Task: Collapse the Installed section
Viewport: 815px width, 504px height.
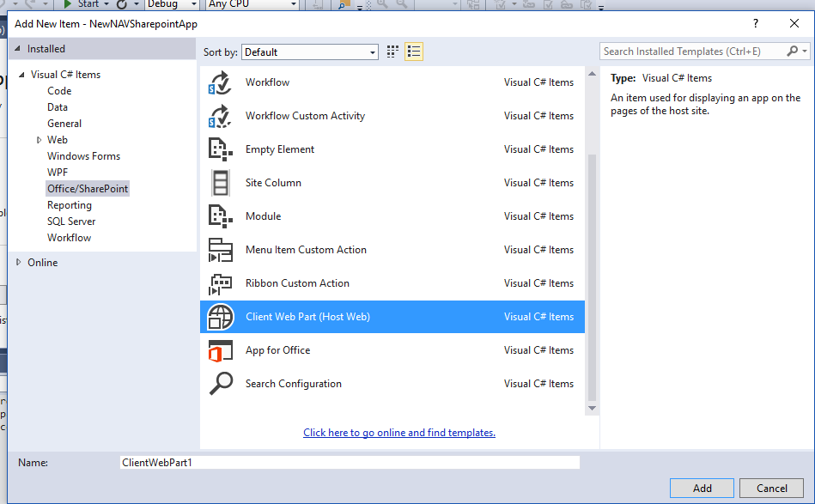Action: point(18,48)
